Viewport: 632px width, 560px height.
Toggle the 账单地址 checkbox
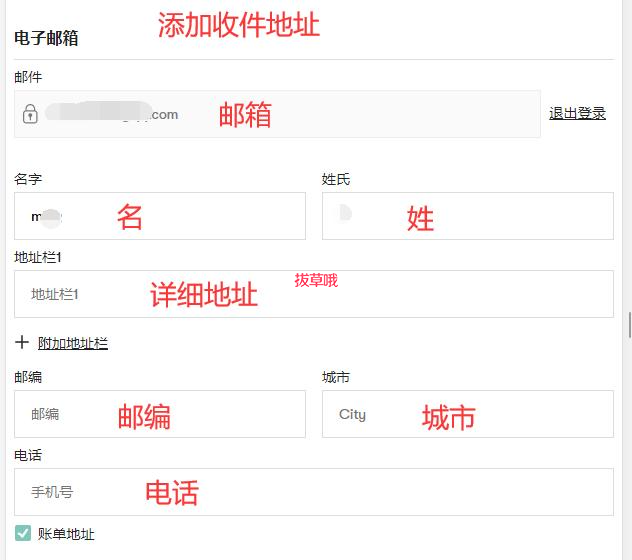[x=23, y=533]
